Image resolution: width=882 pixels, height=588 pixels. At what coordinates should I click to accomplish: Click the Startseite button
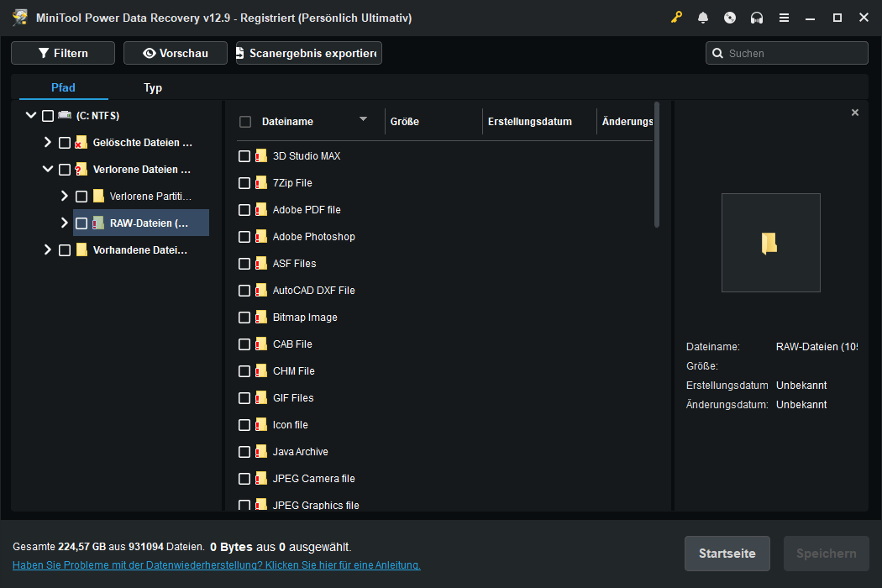click(x=727, y=554)
